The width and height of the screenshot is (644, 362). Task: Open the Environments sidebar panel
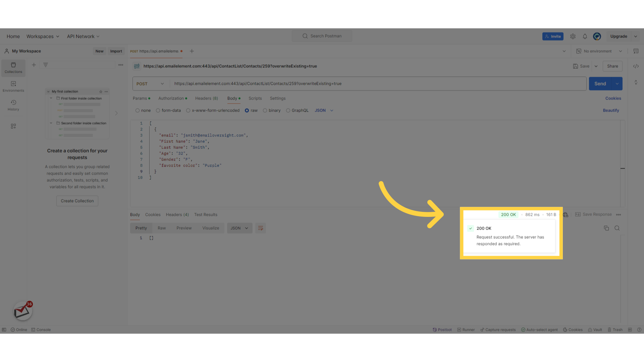13,86
